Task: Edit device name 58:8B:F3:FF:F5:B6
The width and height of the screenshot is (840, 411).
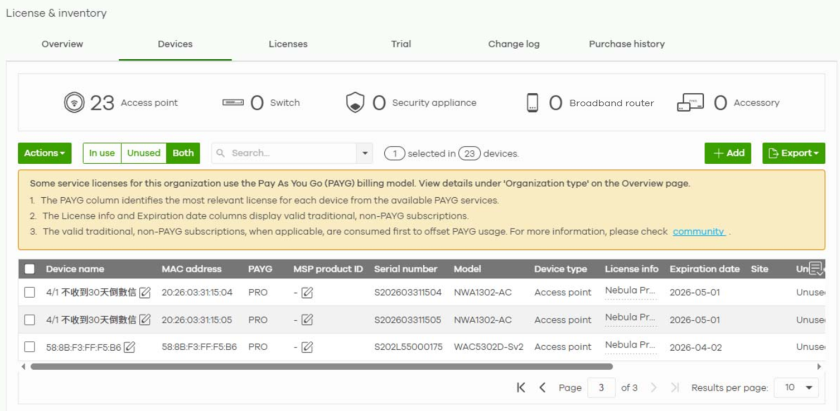Action: (129, 347)
